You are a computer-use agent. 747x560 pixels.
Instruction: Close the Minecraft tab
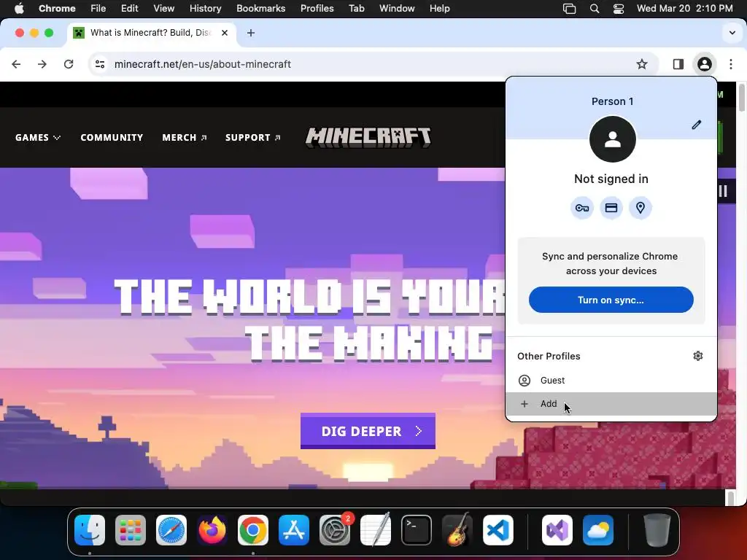coord(225,33)
